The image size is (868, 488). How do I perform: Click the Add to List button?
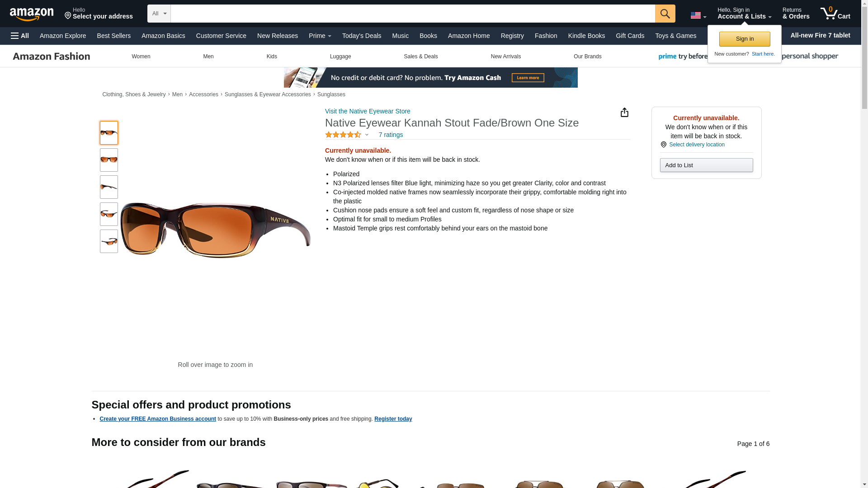click(706, 165)
